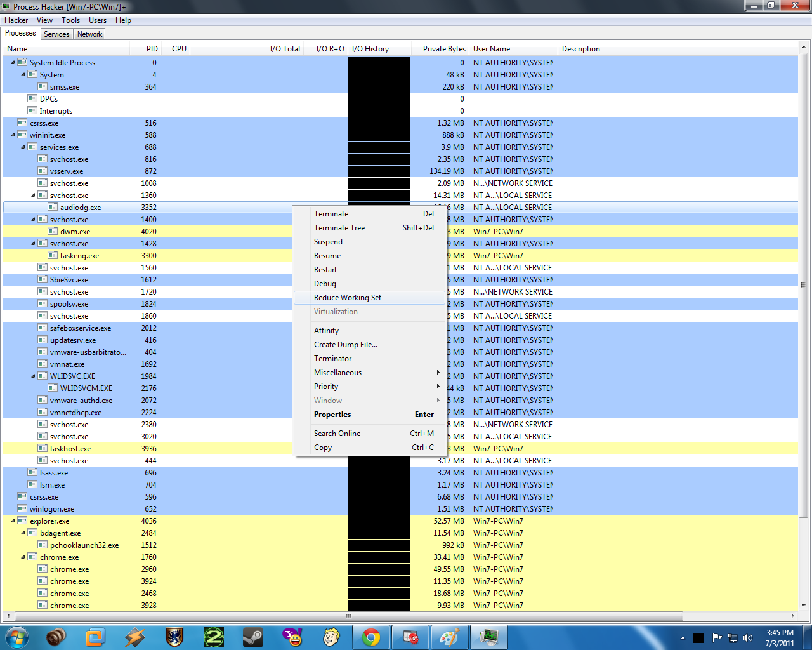
Task: Collapse the WLIDSVC.EXE tree node
Action: pos(33,376)
